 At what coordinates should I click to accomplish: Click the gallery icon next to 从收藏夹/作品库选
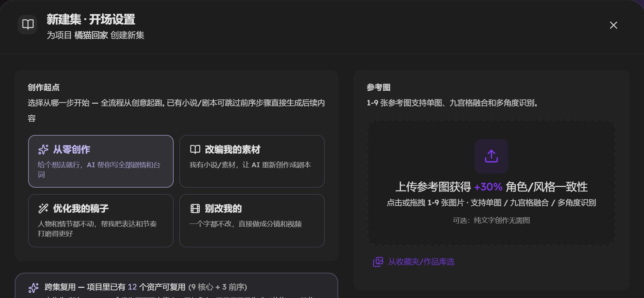378,262
